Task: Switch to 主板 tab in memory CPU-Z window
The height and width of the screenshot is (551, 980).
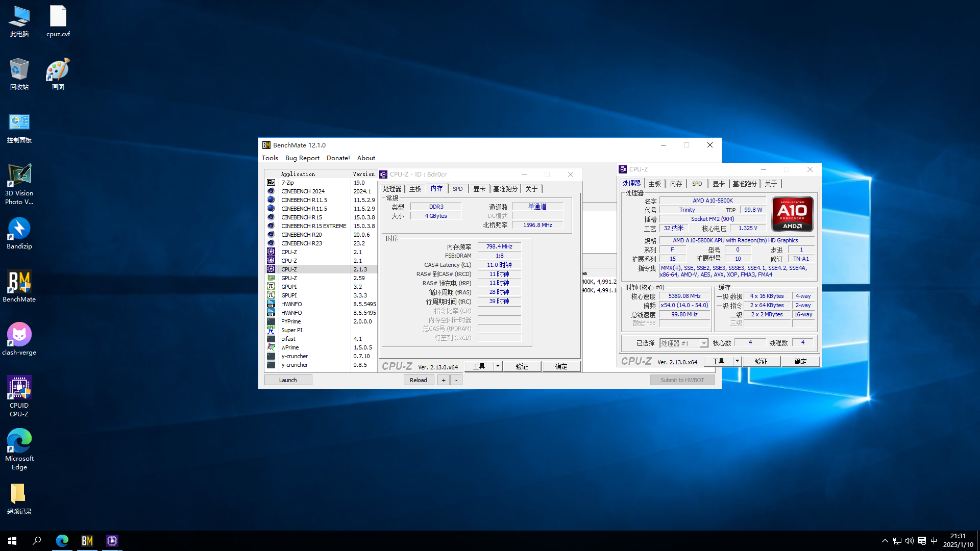Action: [x=415, y=189]
